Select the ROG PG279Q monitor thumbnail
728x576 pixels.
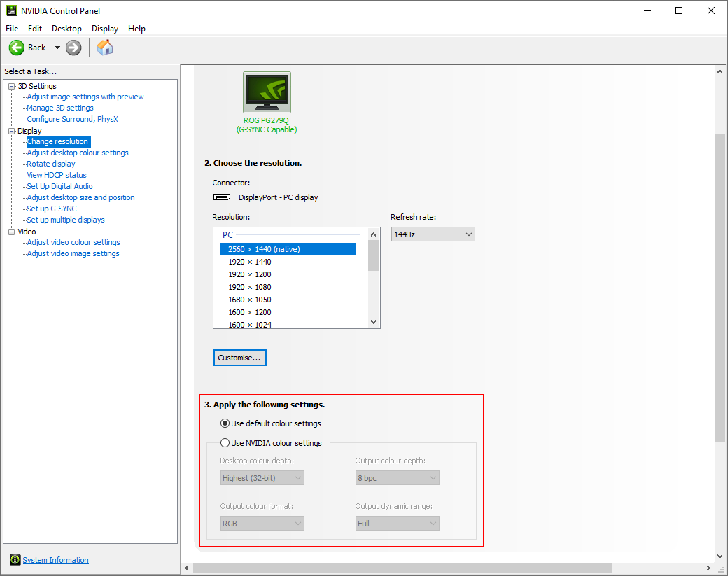267,92
